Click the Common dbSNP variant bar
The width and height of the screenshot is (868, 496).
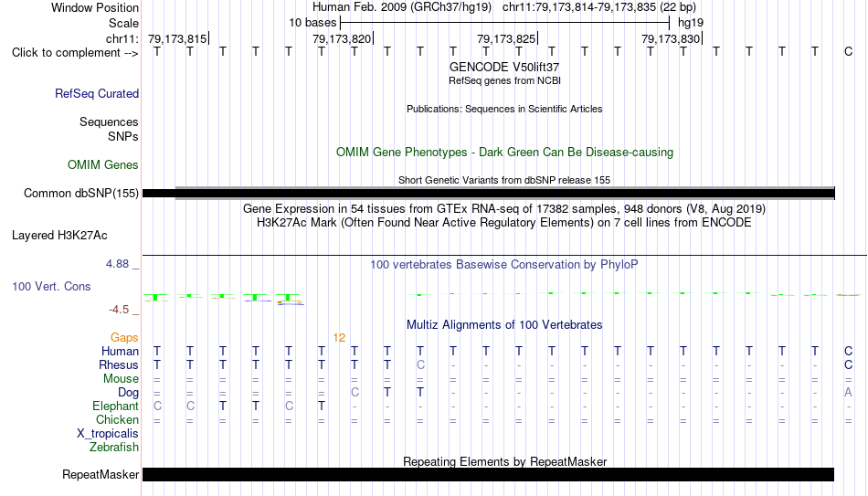pos(488,194)
